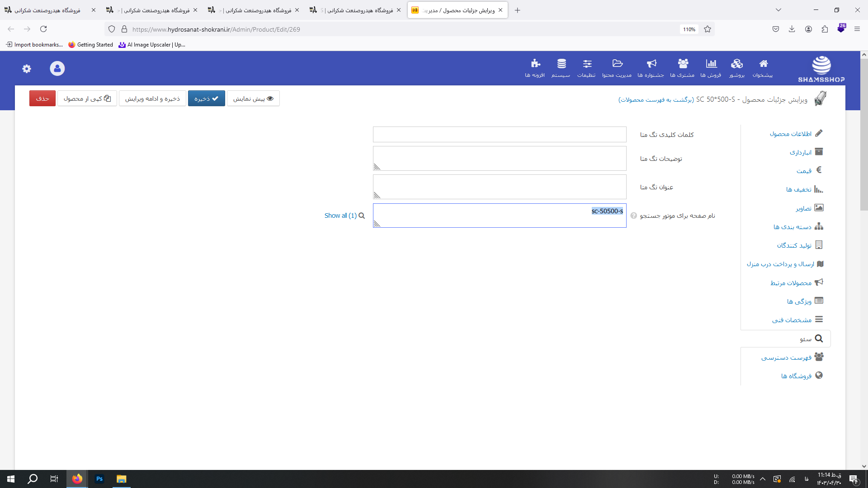The image size is (868, 488).
Task: Click the preview button with eye icon
Action: click(253, 99)
